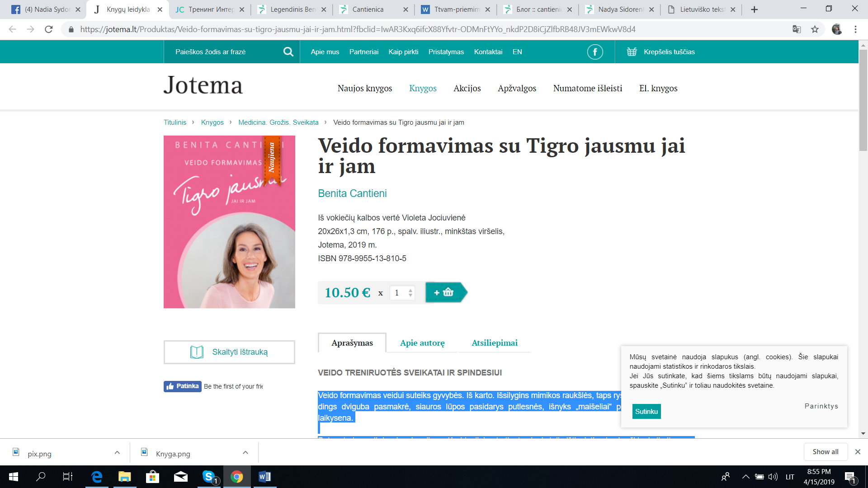Switch to Word on the taskbar
Screen dimensions: 868x488
pyautogui.click(x=264, y=477)
